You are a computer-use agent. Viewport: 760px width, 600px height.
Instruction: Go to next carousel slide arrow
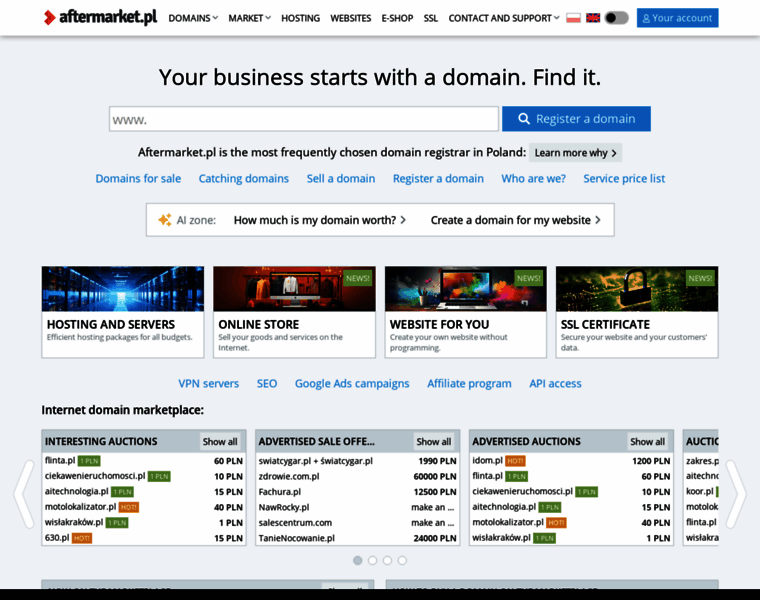coord(735,493)
